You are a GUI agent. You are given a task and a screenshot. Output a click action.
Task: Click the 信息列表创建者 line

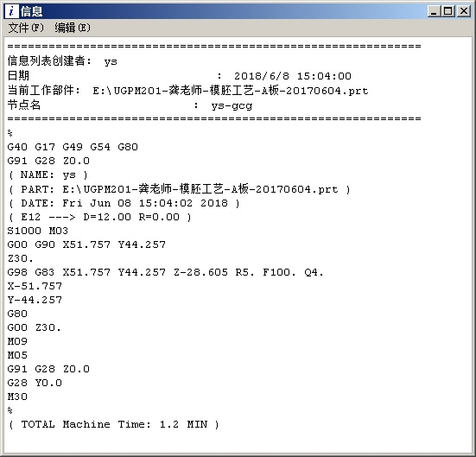coord(62,61)
